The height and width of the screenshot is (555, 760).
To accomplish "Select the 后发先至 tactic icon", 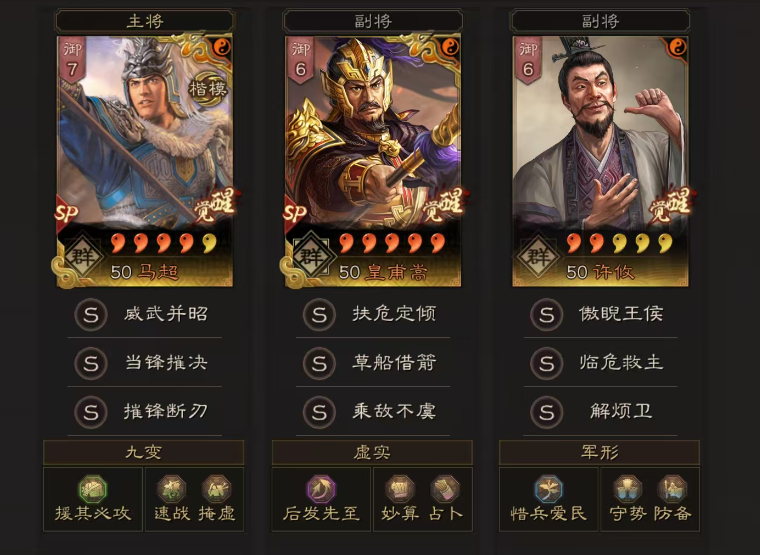I will tap(321, 490).
